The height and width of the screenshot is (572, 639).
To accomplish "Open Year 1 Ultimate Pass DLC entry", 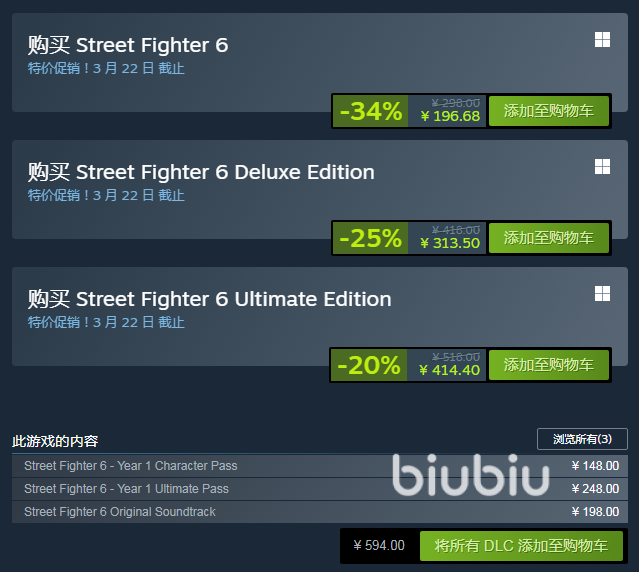I will click(x=126, y=489).
